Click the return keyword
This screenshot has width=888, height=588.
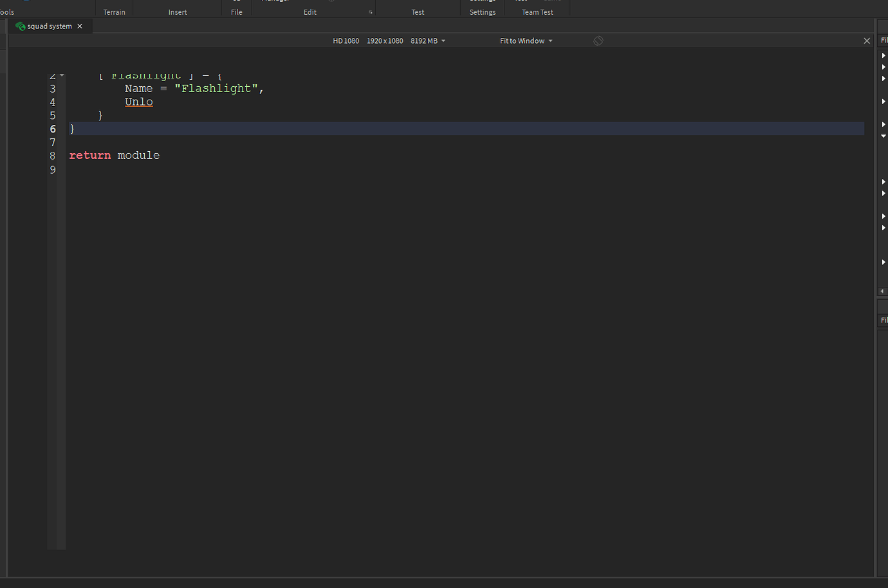click(x=90, y=155)
